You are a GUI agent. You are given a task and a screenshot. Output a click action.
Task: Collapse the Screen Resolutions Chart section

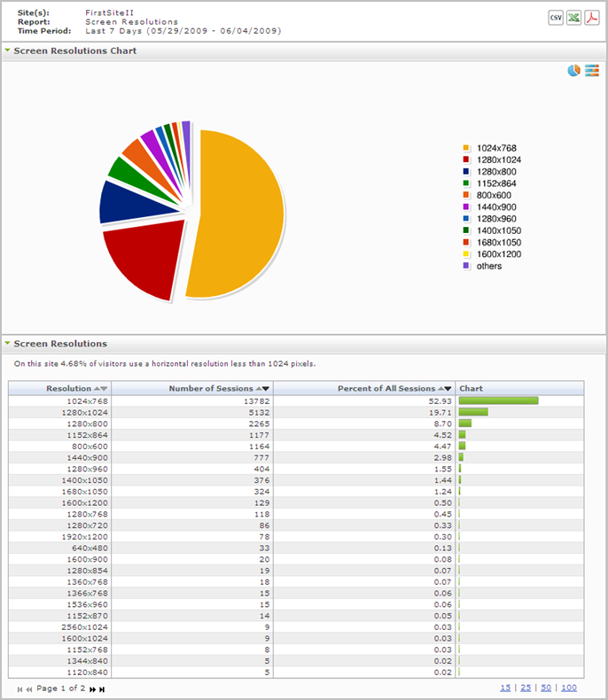pyautogui.click(x=8, y=51)
